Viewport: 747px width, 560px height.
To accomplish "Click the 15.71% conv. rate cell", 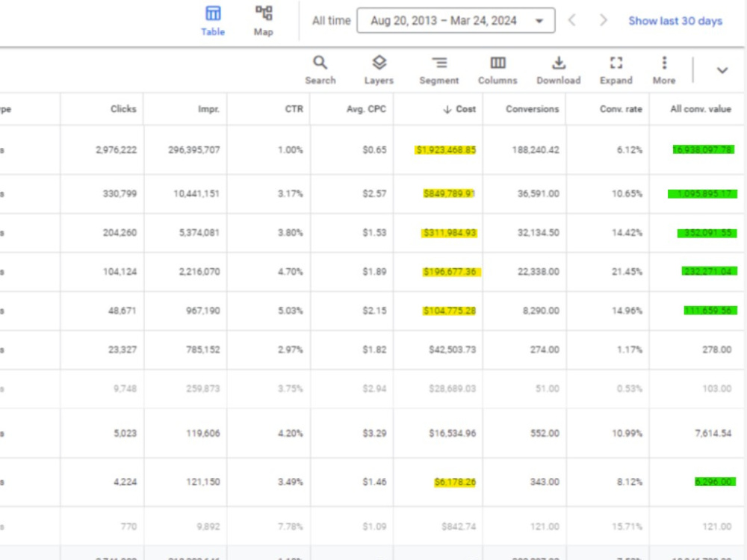I will coord(627,526).
